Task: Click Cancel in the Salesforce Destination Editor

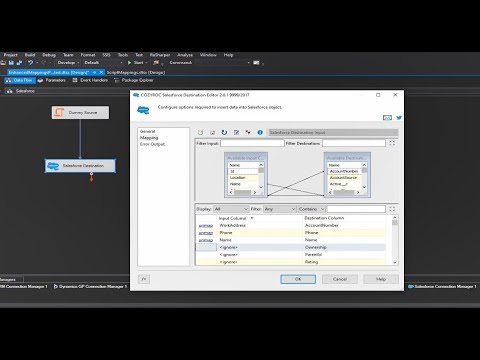Action: click(340, 279)
